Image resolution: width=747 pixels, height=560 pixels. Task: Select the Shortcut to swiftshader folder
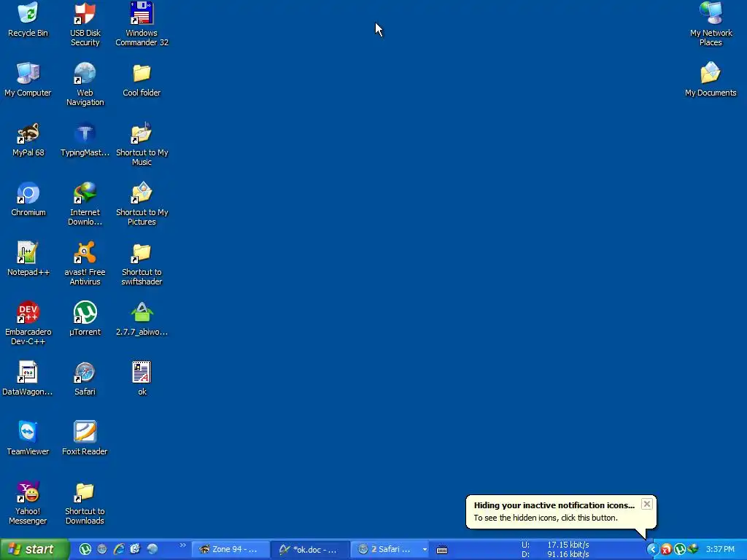tap(142, 263)
